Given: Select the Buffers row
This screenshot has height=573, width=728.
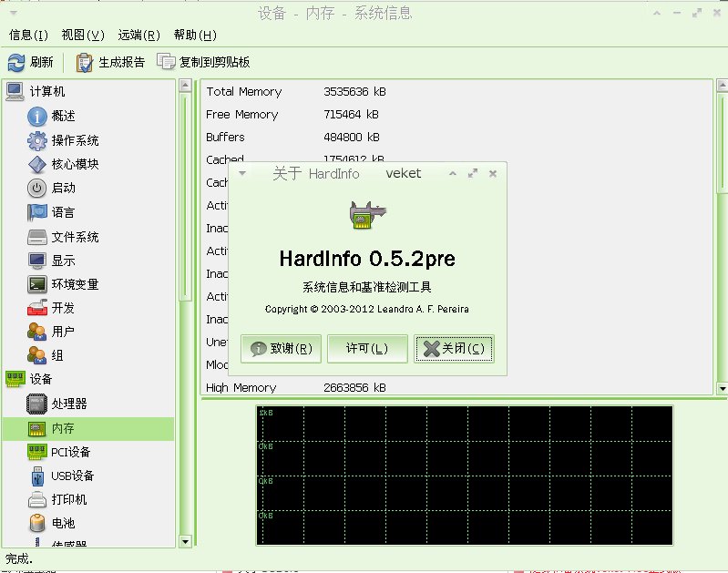Looking at the screenshot, I should tap(456, 138).
